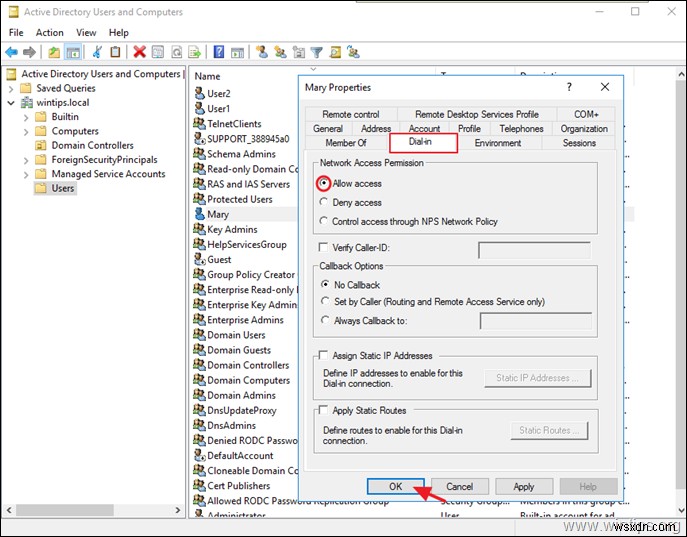The width and height of the screenshot is (687, 537).
Task: Expand the Saved Queries node
Action: [11, 88]
